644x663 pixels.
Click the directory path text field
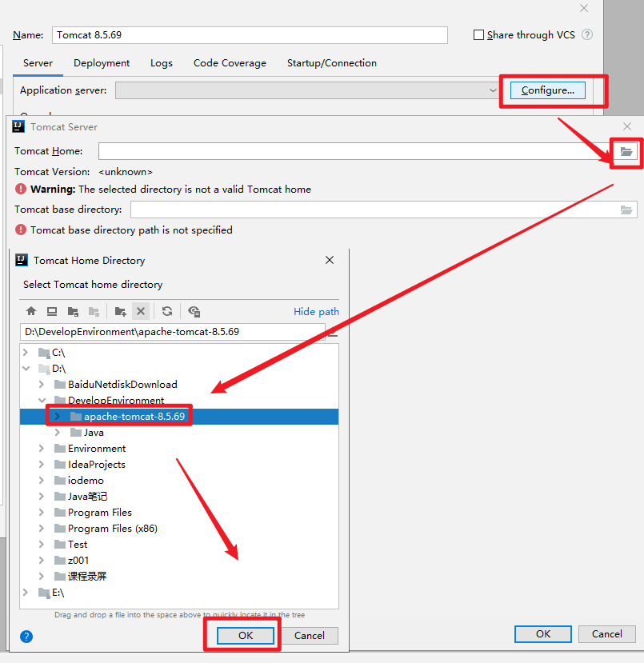click(173, 332)
